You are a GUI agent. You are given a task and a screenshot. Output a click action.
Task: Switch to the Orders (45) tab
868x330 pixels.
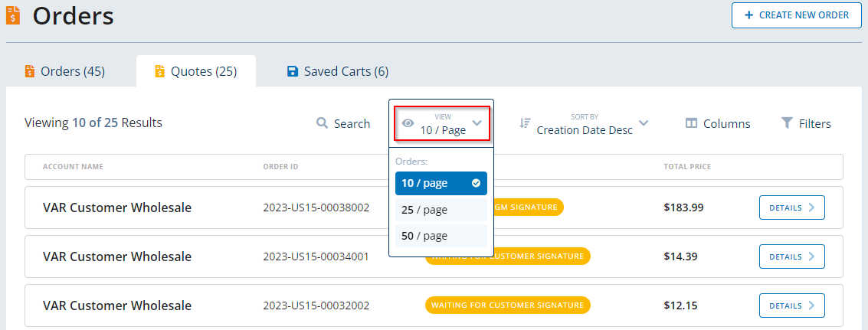click(x=65, y=71)
